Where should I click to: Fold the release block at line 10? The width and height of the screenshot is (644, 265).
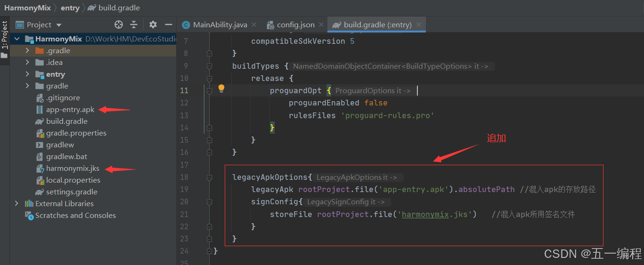pyautogui.click(x=209, y=79)
